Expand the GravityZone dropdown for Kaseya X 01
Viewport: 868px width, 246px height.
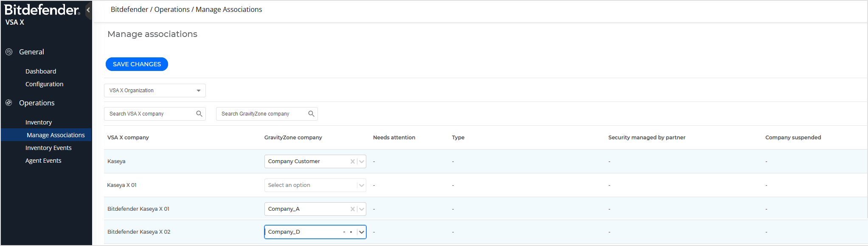click(x=361, y=185)
